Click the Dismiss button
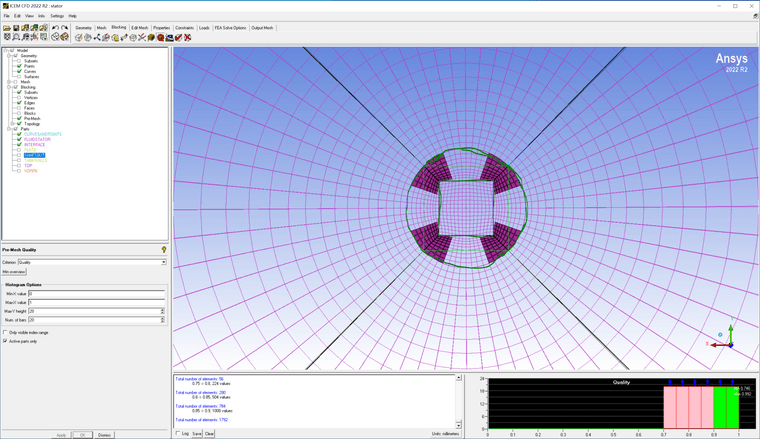Image resolution: width=760 pixels, height=439 pixels. coord(104,435)
